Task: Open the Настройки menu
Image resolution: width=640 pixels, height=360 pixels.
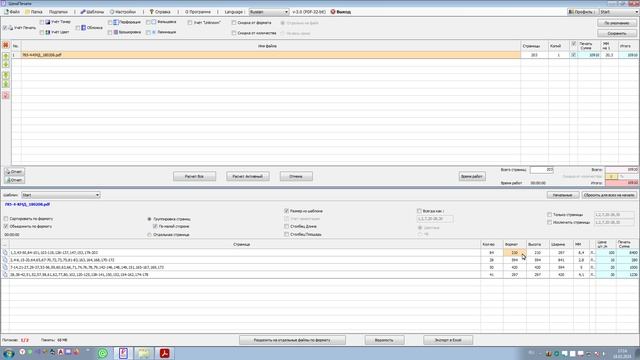Action: coord(123,12)
